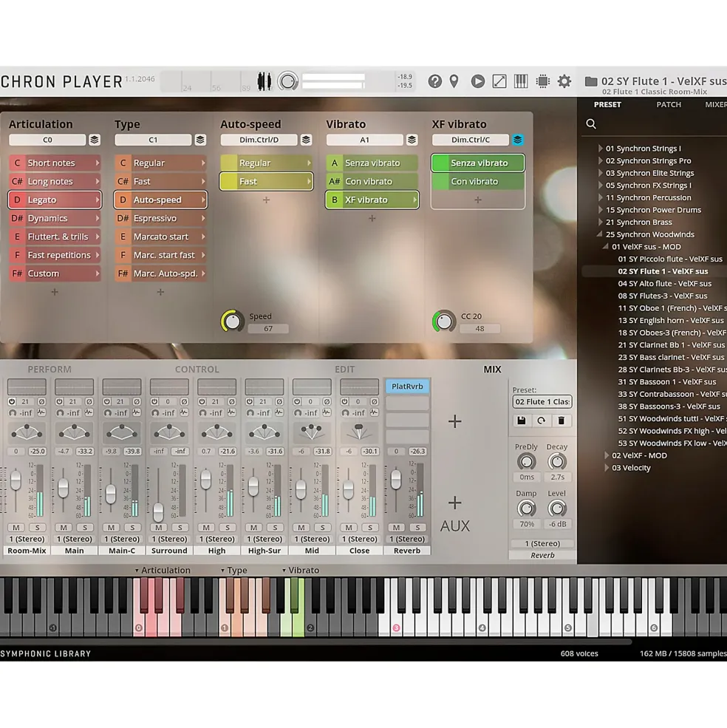Add new mixer channel with plus icon
The height and width of the screenshot is (728, 727).
455,421
